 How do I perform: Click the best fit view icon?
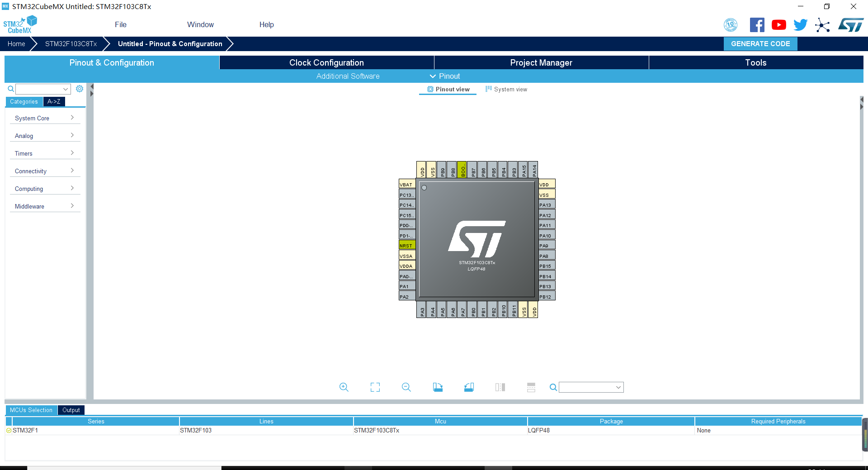coord(375,387)
